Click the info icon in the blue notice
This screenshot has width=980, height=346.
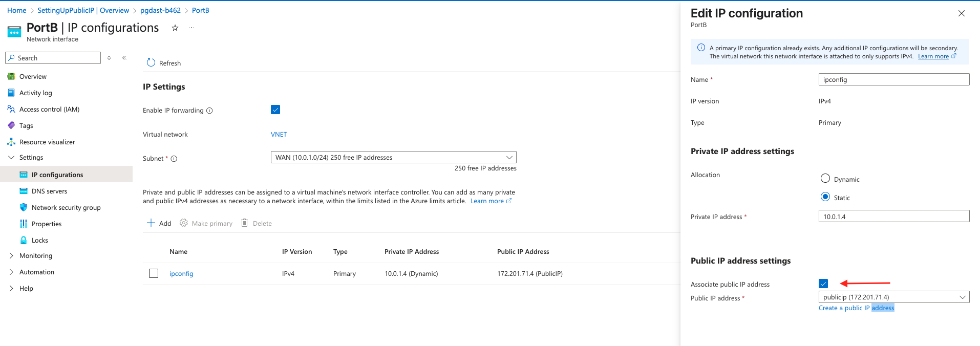point(701,48)
